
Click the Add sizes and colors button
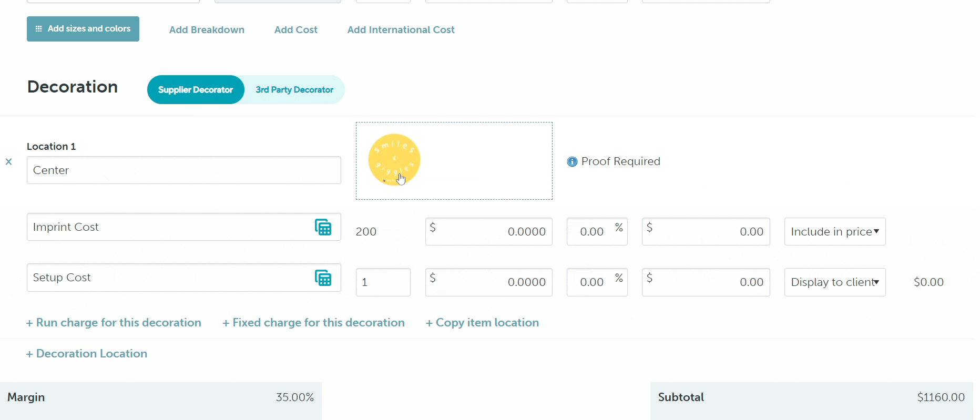click(x=83, y=29)
